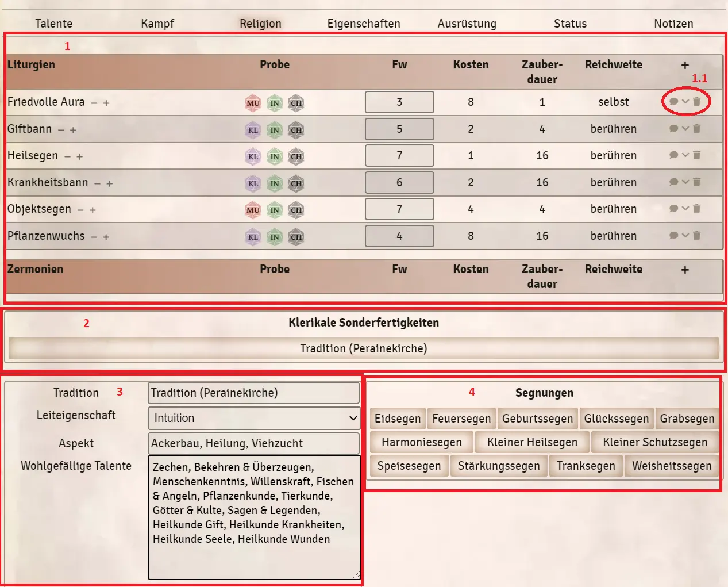Switch to the Kampf tab
This screenshot has width=728, height=587.
(x=157, y=24)
